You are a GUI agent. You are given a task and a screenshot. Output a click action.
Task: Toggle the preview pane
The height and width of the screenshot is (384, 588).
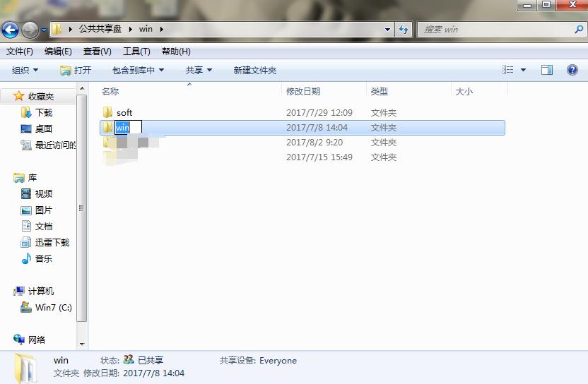[x=547, y=70]
